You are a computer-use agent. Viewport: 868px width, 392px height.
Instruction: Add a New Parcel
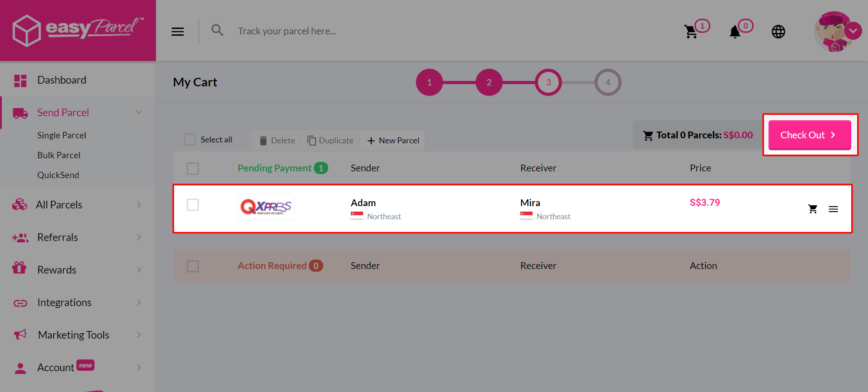pyautogui.click(x=392, y=140)
